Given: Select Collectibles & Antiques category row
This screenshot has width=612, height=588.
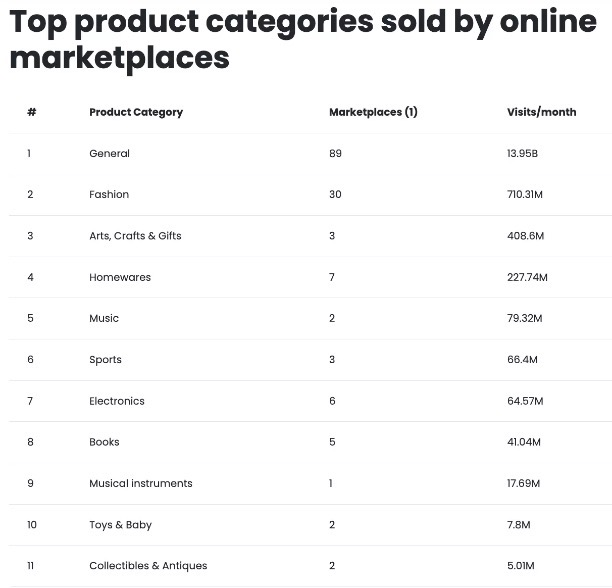Looking at the screenshot, I should tap(148, 566).
